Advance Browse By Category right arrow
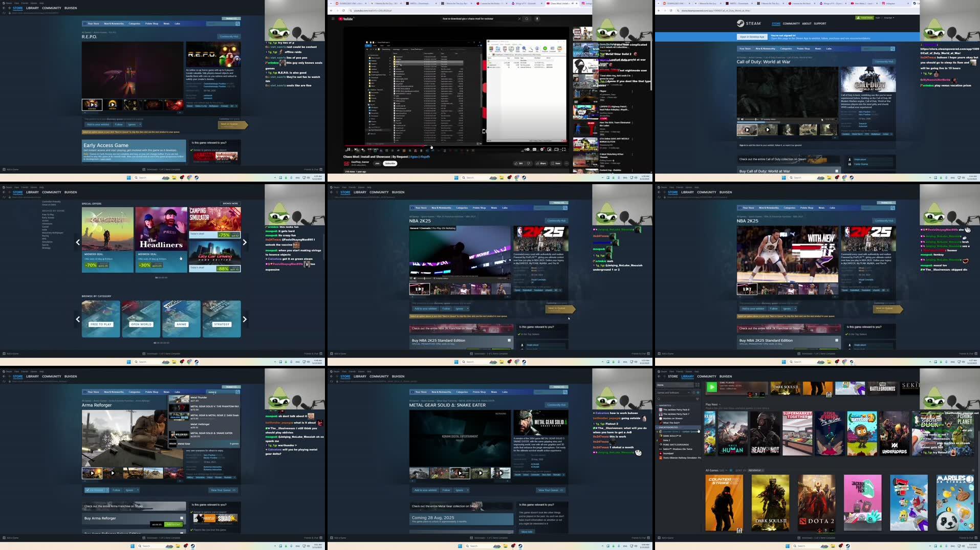The image size is (980, 550). (245, 319)
